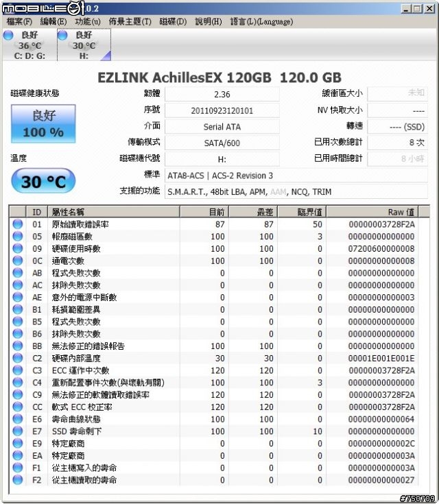This screenshot has height=504, width=439.
Task: Click status icon of attribute BB
Action: pyautogui.click(x=18, y=346)
